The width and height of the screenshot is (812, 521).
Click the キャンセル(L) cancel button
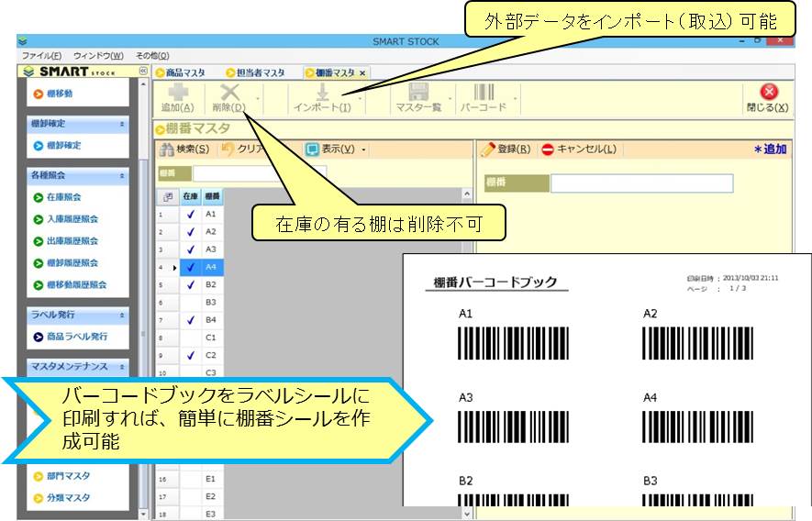579,150
